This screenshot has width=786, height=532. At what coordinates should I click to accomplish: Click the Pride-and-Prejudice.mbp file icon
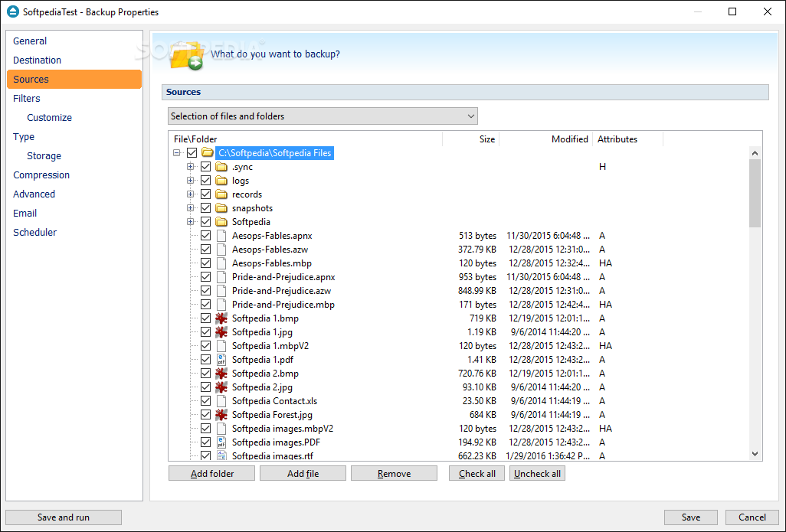point(221,305)
